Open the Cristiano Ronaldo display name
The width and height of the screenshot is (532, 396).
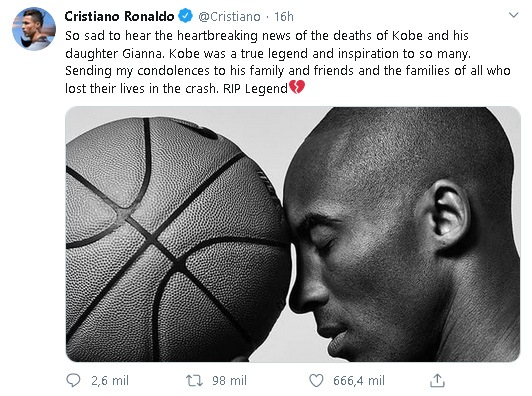[x=119, y=16]
